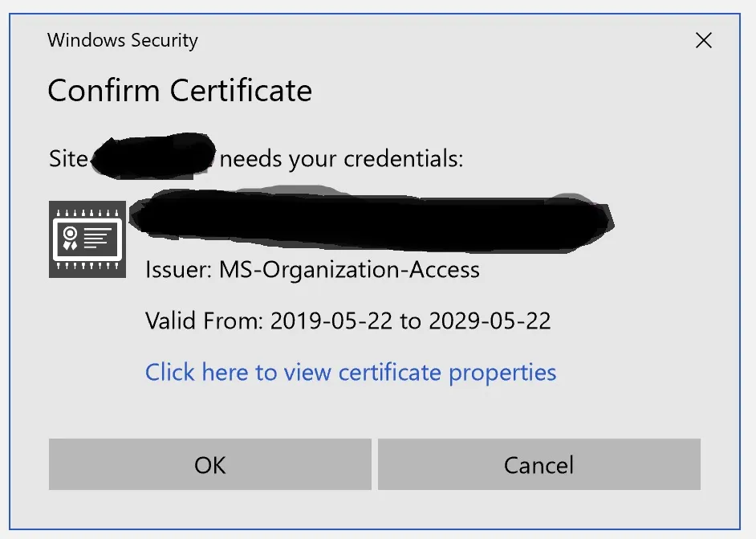This screenshot has width=756, height=539.
Task: Click the word Site before the redaction
Action: [x=67, y=159]
